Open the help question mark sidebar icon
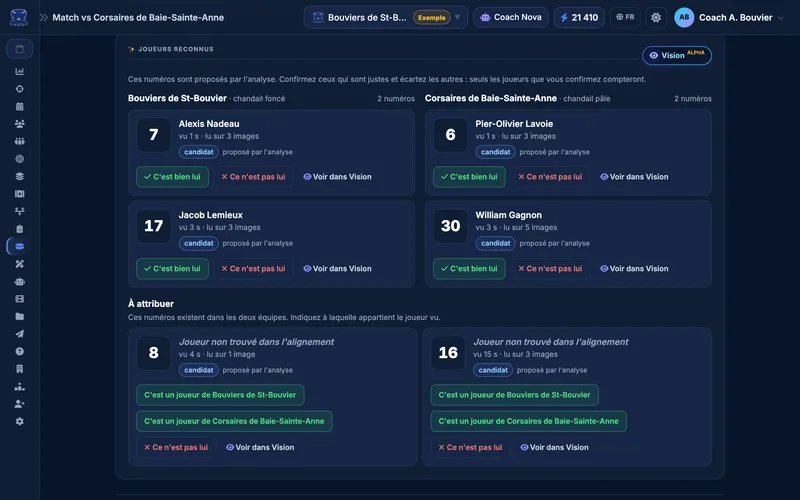The height and width of the screenshot is (500, 800). pos(19,352)
